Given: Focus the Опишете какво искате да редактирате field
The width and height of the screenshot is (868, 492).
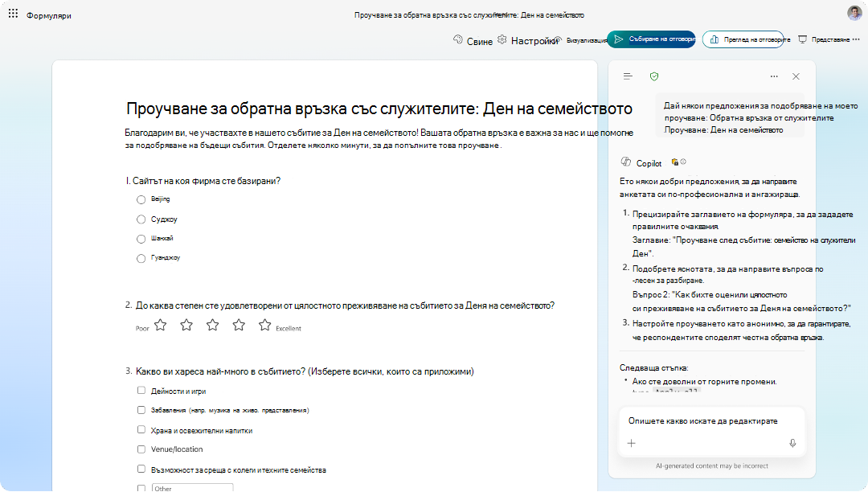Looking at the screenshot, I should coord(711,421).
